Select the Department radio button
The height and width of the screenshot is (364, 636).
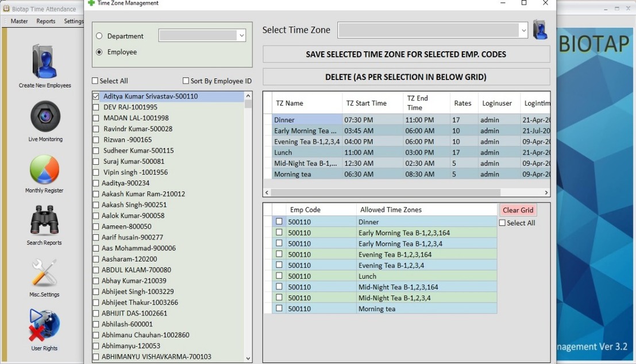(99, 36)
